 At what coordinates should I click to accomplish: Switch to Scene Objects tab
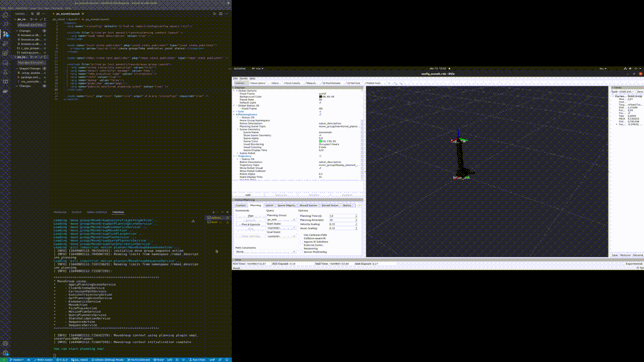286,205
